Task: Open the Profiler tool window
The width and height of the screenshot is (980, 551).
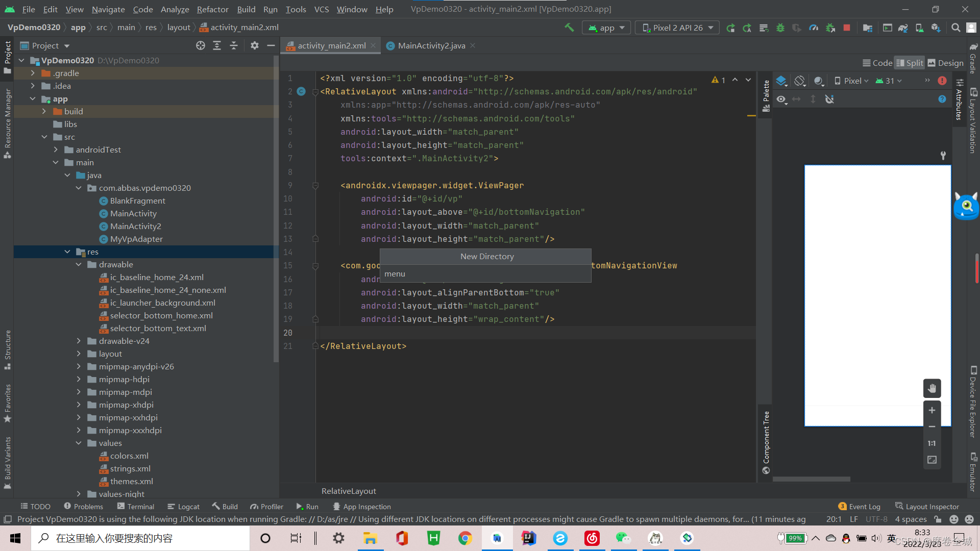Action: (x=266, y=507)
